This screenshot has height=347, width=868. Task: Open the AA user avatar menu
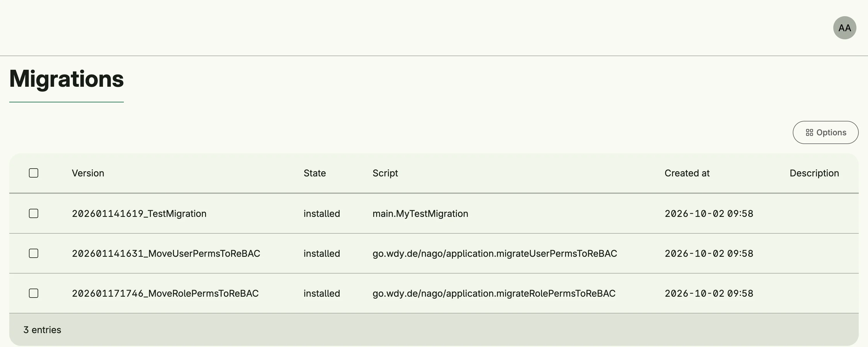point(844,28)
